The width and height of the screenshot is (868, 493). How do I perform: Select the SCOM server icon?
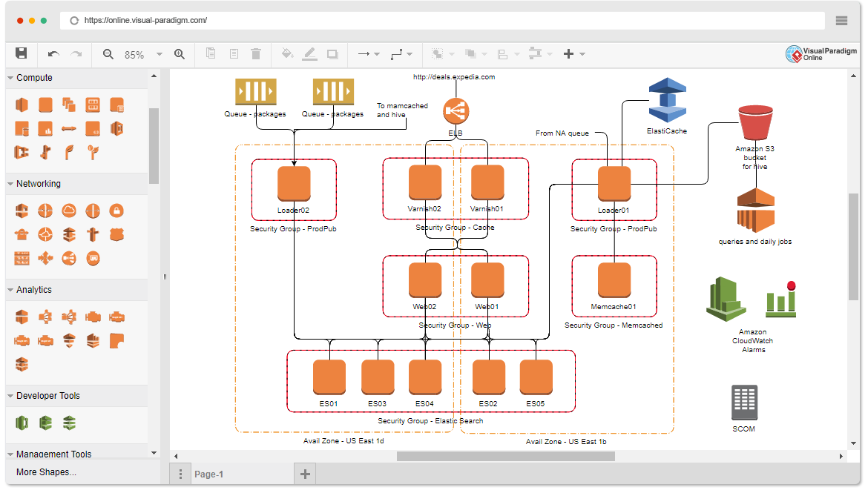pos(745,403)
